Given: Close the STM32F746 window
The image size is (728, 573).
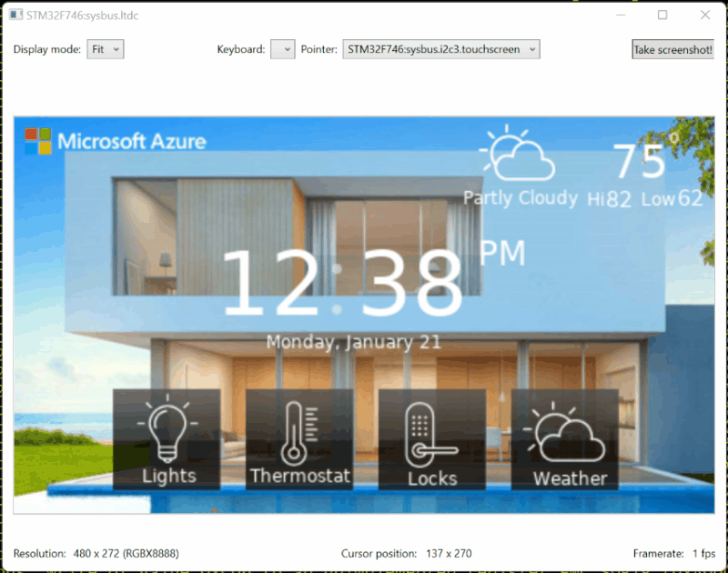Looking at the screenshot, I should (704, 15).
